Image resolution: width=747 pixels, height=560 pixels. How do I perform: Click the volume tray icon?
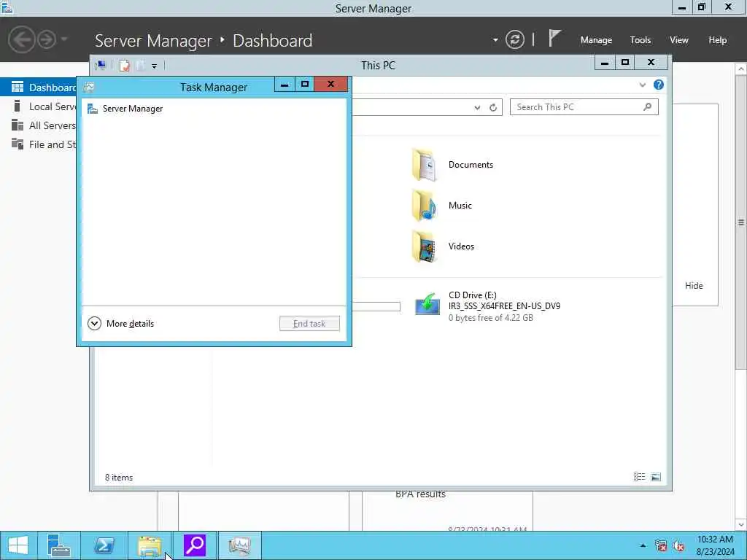click(x=679, y=545)
